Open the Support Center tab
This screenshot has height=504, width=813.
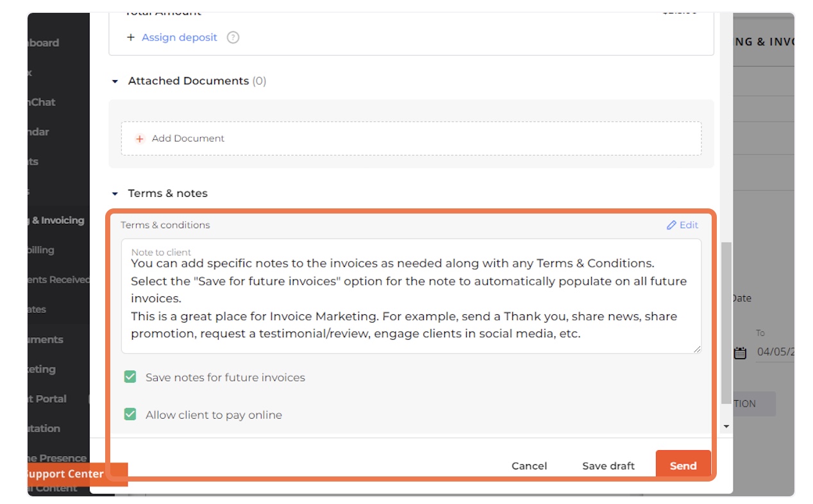(77, 475)
